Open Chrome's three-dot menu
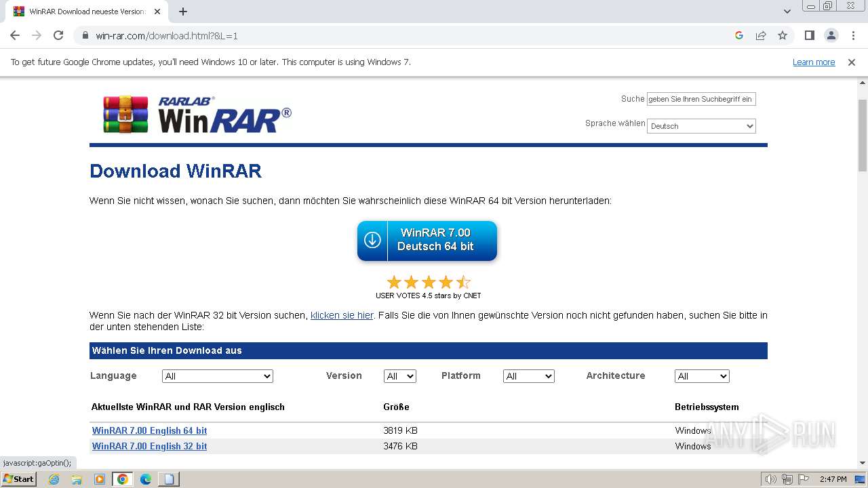 853,35
